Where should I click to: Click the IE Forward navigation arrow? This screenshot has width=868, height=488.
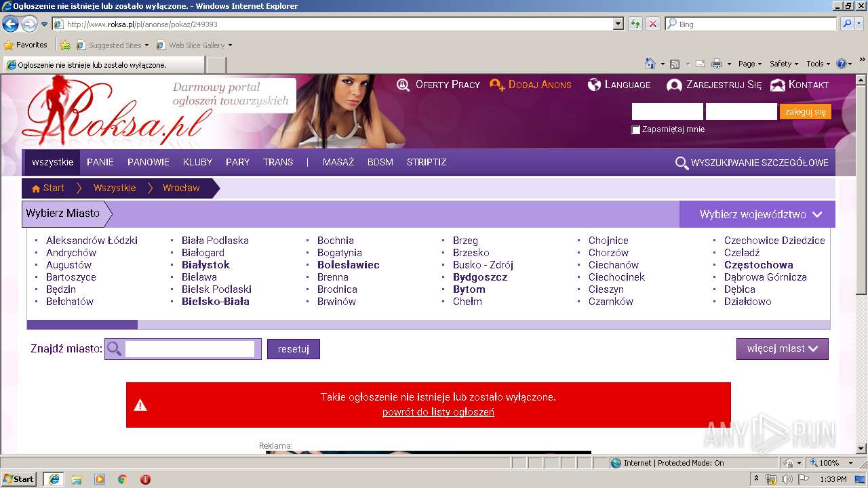(29, 24)
